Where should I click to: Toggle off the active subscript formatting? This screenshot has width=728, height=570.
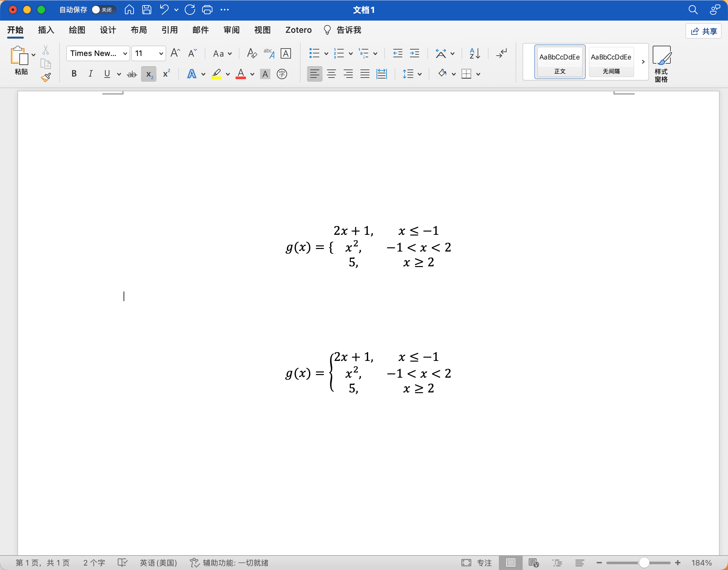[149, 74]
